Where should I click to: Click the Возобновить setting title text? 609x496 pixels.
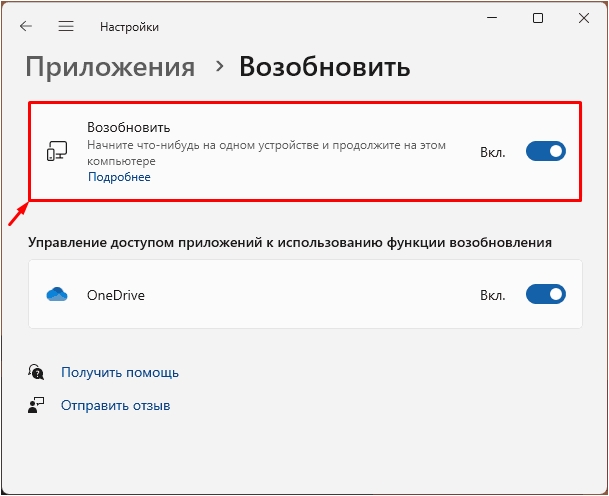pyautogui.click(x=129, y=127)
